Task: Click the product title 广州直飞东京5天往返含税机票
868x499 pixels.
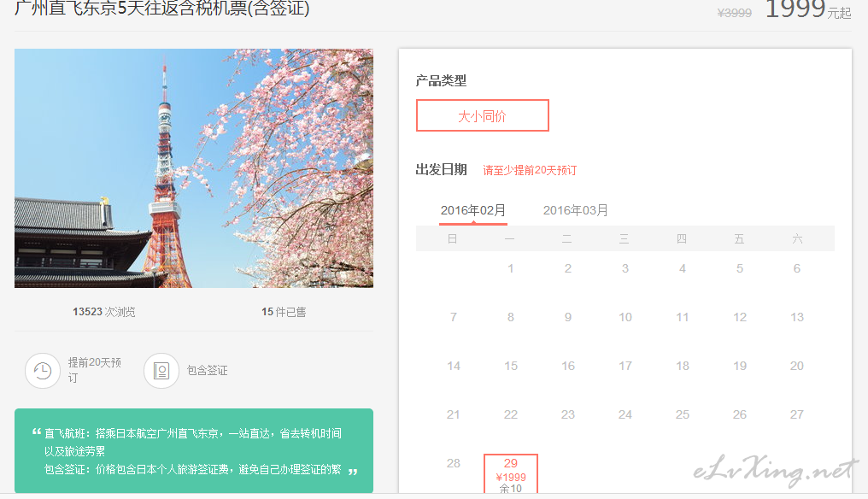Action: click(x=161, y=9)
